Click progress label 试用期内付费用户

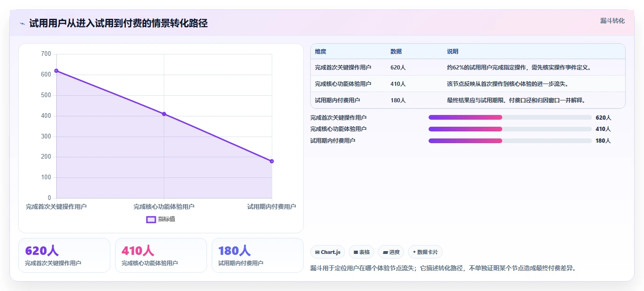click(333, 141)
